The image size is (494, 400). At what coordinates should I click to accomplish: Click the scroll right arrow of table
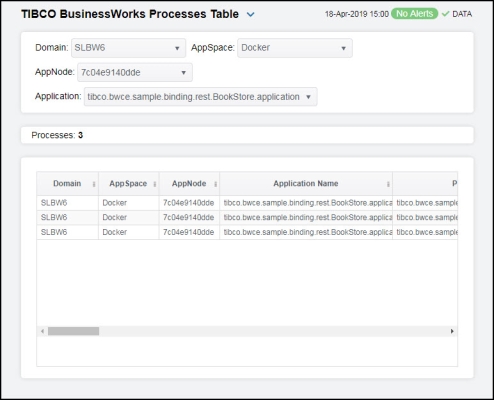[452, 331]
